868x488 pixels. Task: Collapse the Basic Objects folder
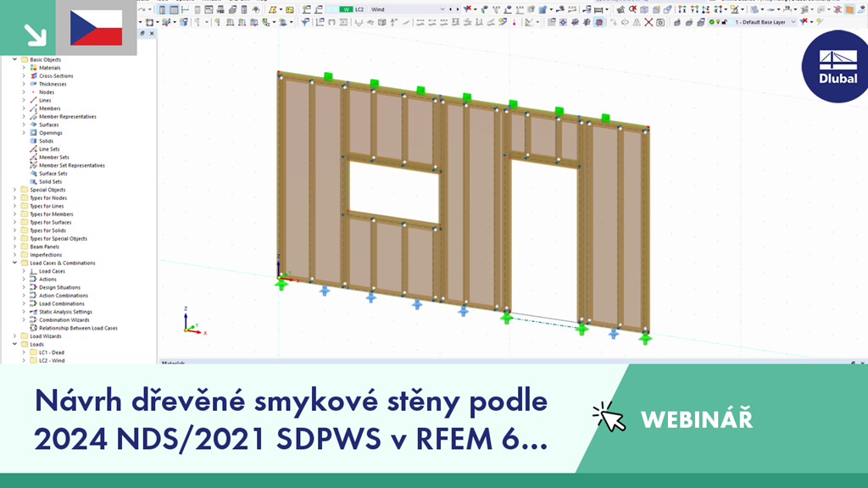[x=15, y=59]
